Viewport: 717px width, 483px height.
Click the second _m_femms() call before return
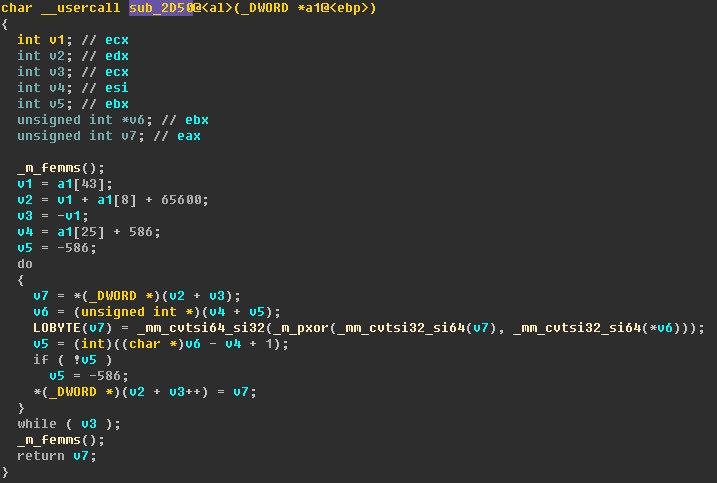coord(60,440)
